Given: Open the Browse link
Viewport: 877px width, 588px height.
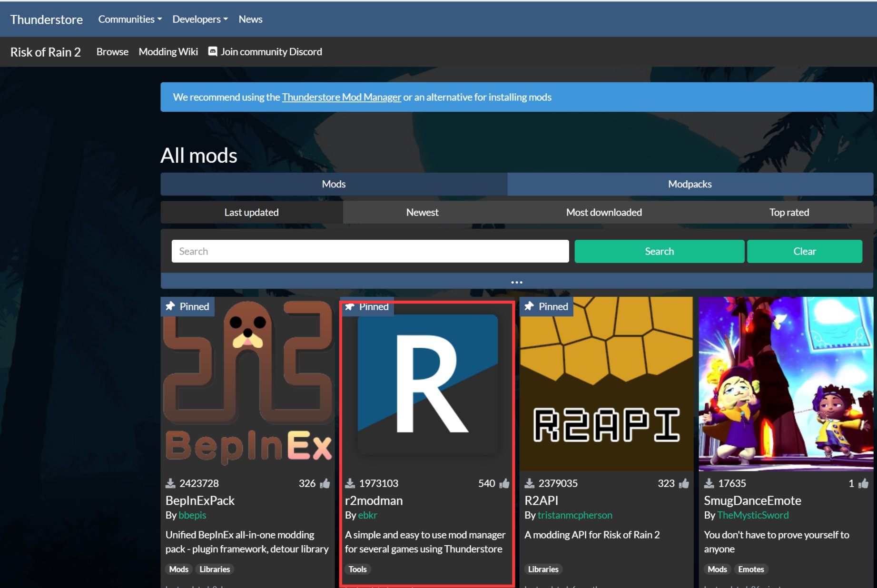Looking at the screenshot, I should pyautogui.click(x=112, y=52).
